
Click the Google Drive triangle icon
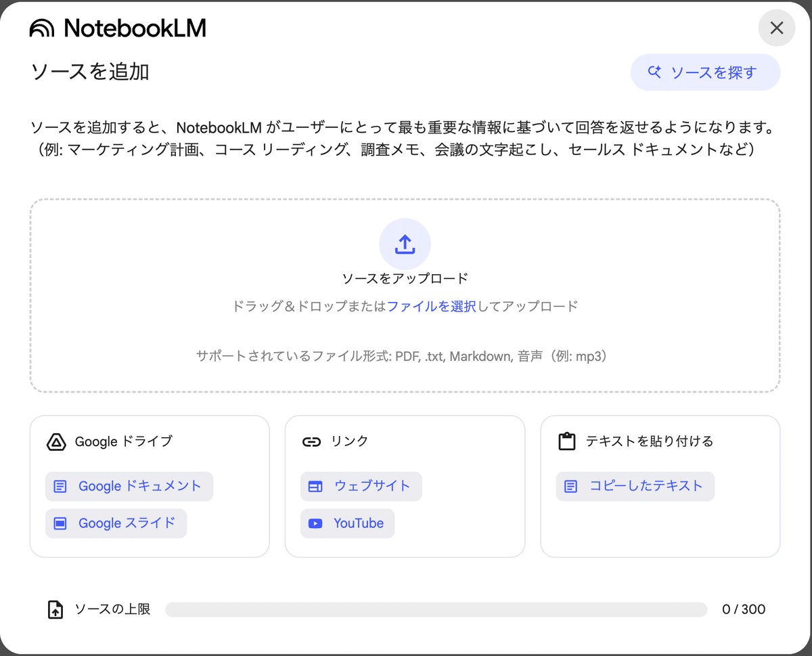click(56, 442)
